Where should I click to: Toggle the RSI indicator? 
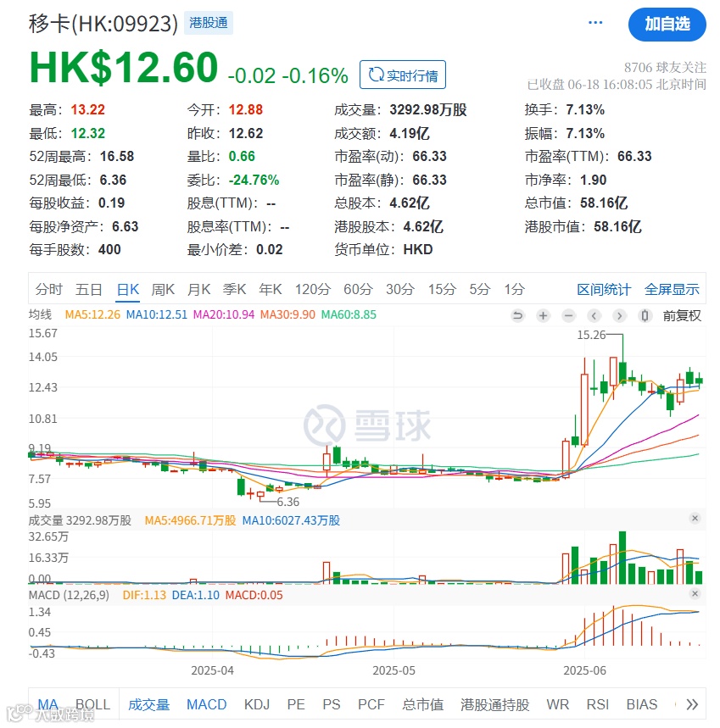click(x=597, y=705)
